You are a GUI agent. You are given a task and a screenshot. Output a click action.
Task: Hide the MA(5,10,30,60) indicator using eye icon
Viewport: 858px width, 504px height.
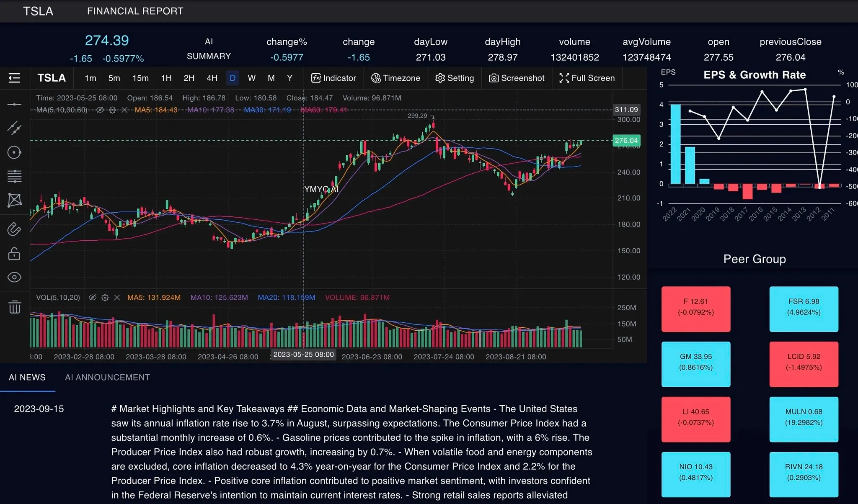[100, 110]
